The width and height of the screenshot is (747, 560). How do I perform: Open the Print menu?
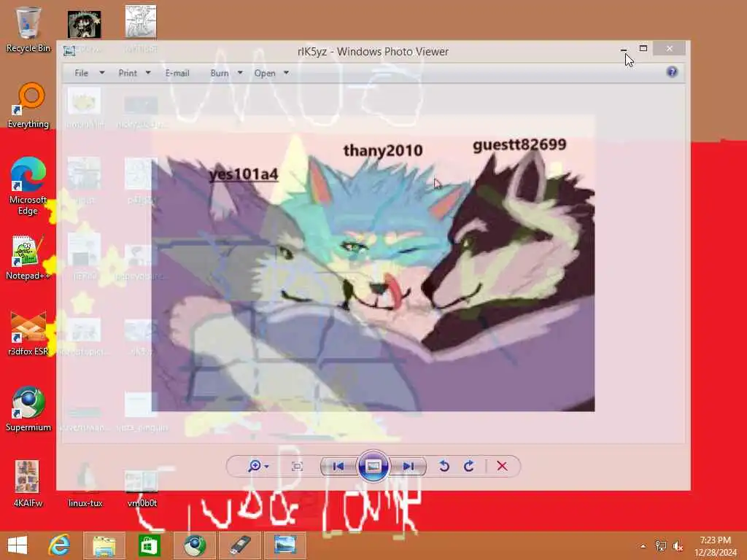128,73
